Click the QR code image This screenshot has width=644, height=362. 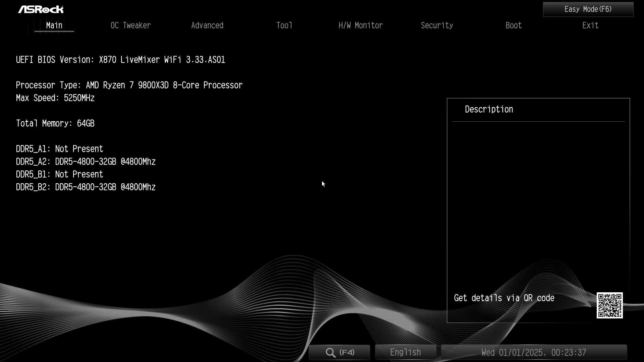(x=609, y=305)
